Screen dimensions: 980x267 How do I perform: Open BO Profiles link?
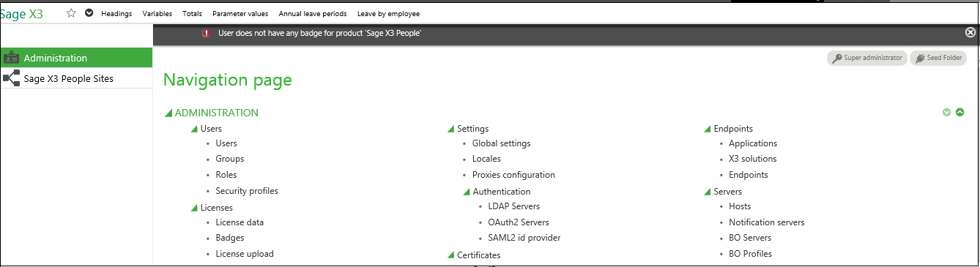[750, 254]
